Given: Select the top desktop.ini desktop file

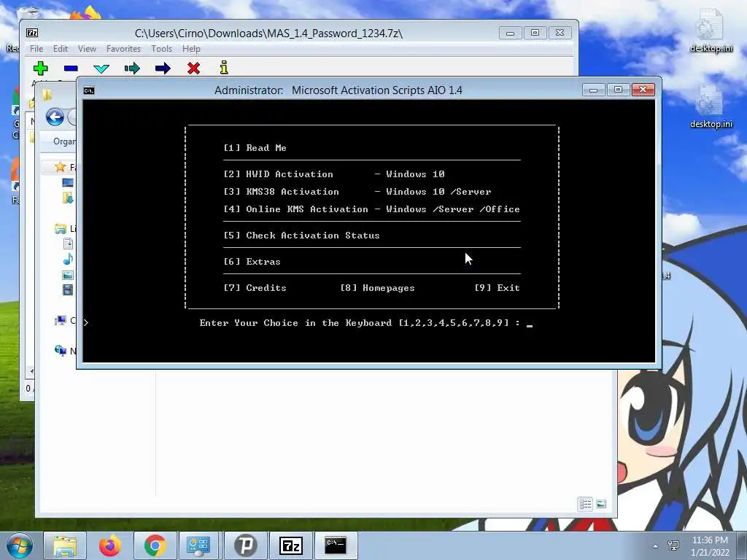Looking at the screenshot, I should pyautogui.click(x=711, y=32).
